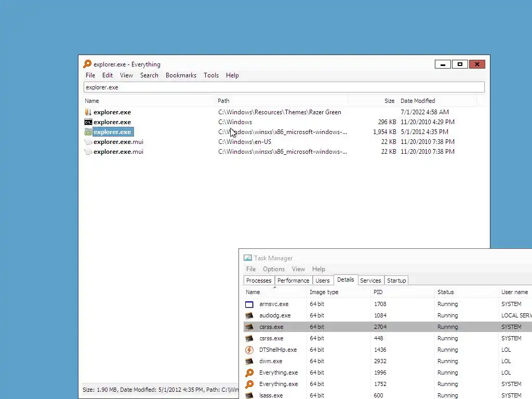Viewport: 532px width, 399px height.
Task: Click icon of explorer.exe.mui in en-US
Action: pos(88,141)
